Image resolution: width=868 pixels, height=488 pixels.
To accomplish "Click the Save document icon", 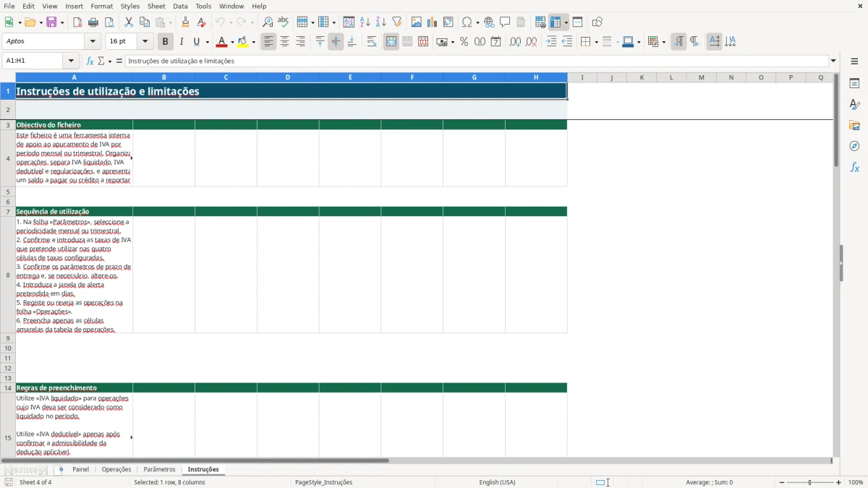I will tap(51, 22).
